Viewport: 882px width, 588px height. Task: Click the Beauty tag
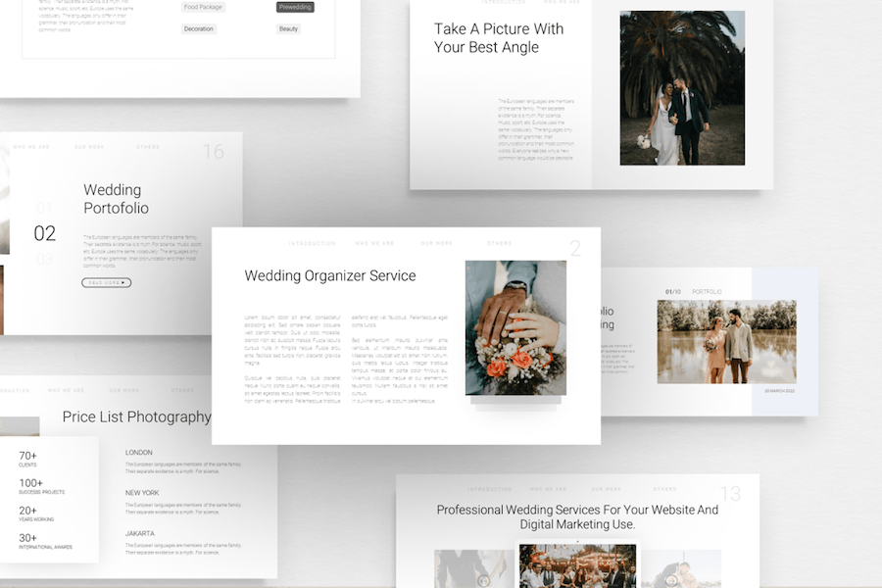pyautogui.click(x=288, y=28)
